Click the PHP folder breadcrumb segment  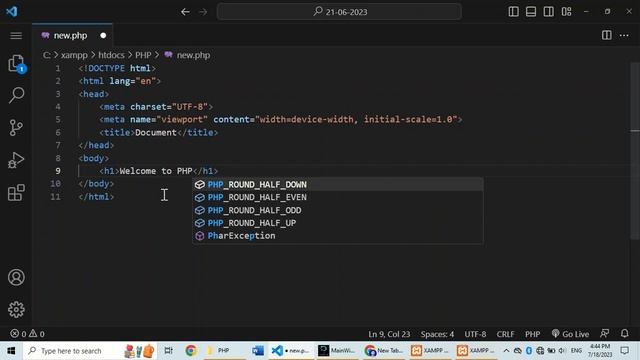pyautogui.click(x=143, y=55)
